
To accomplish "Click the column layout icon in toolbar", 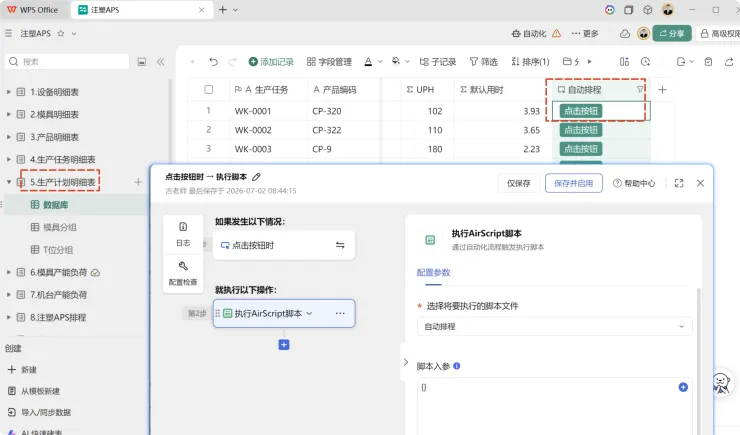I will pos(624,62).
